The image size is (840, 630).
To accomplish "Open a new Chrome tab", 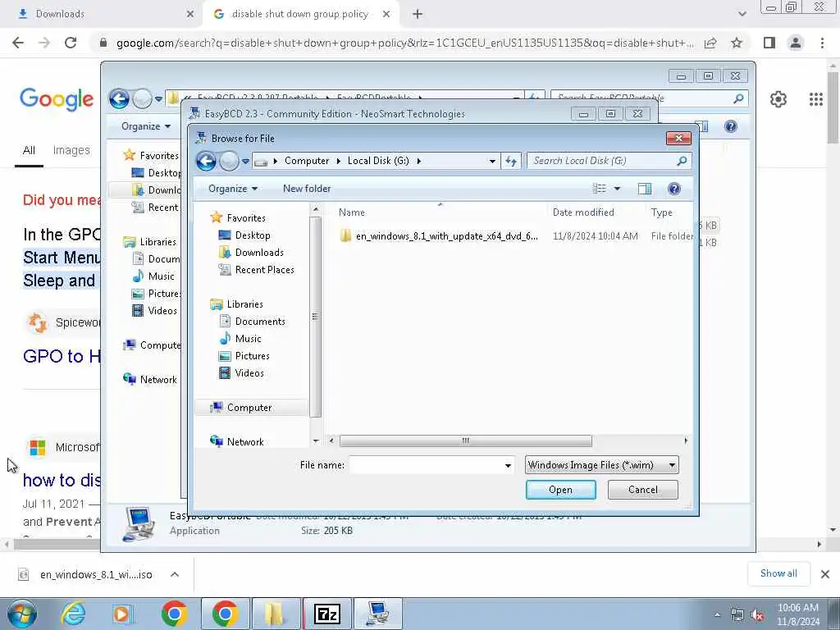I will point(418,14).
